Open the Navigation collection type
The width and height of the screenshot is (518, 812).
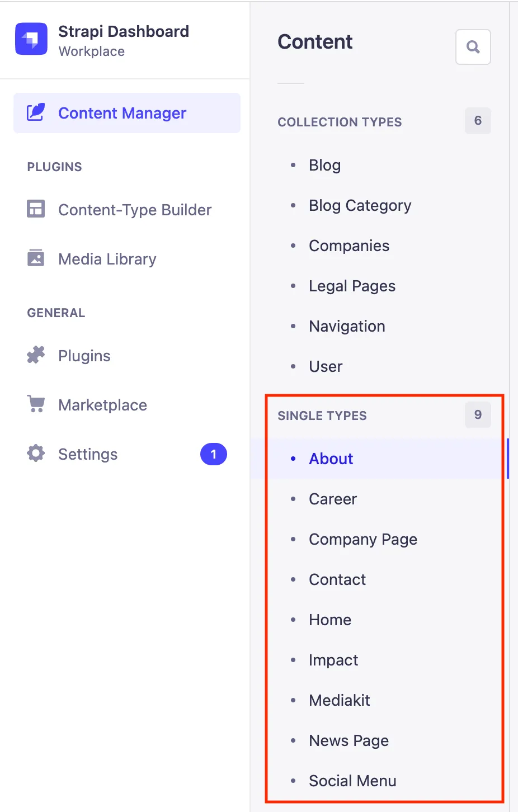(347, 327)
